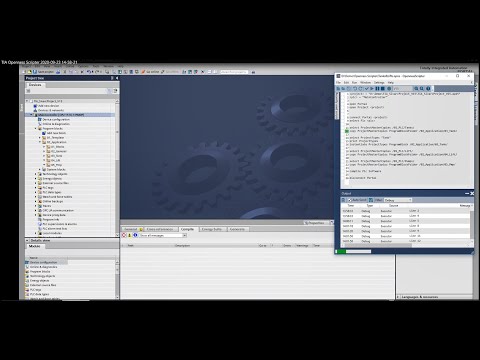Select External source files in project tree
Viewport: 480px width, 360px height.
tap(55, 183)
